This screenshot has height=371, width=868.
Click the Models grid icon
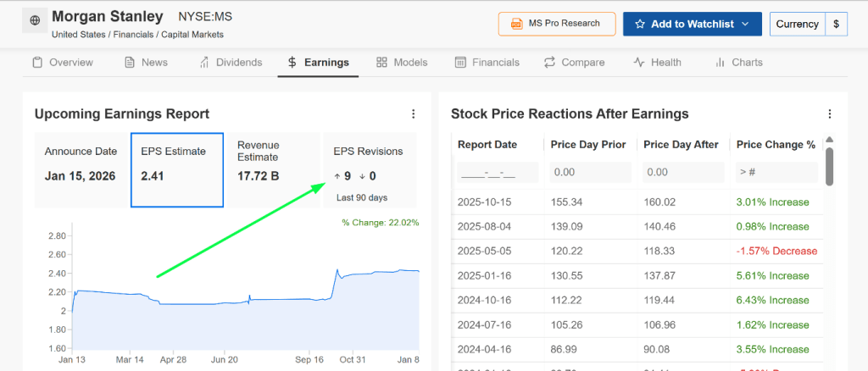click(x=381, y=63)
